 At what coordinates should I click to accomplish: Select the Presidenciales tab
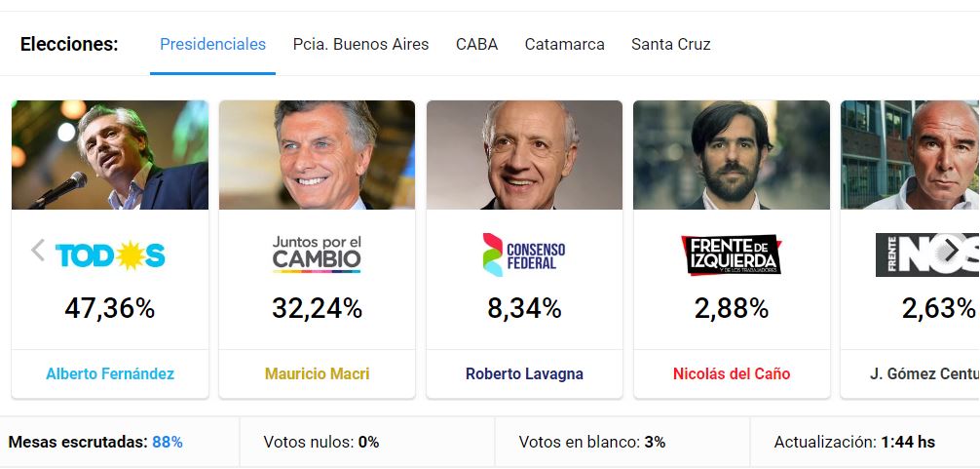[212, 44]
